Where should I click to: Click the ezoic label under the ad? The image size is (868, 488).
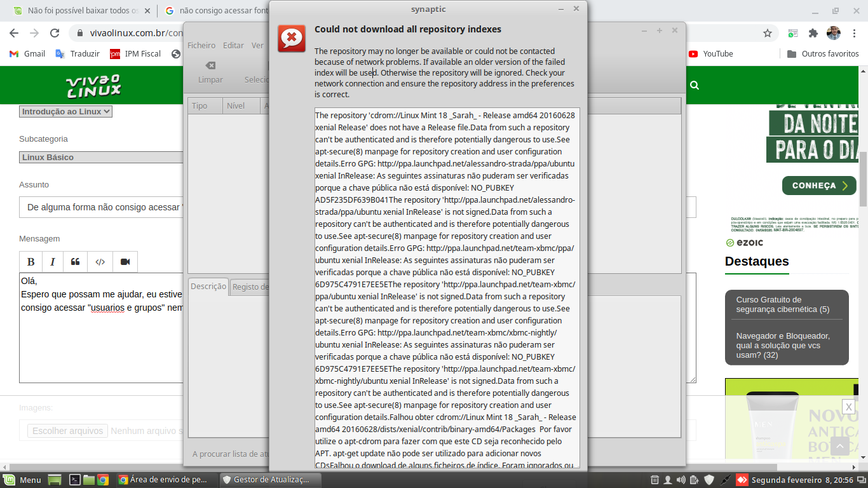pos(744,243)
